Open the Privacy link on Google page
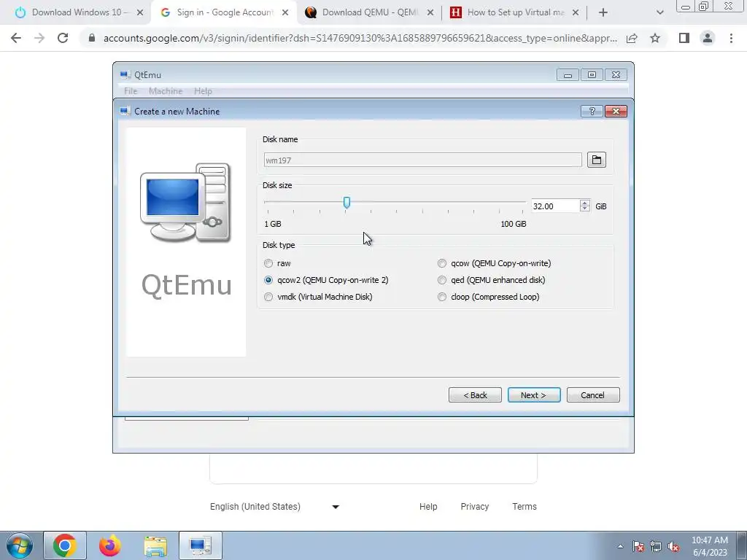 [474, 507]
